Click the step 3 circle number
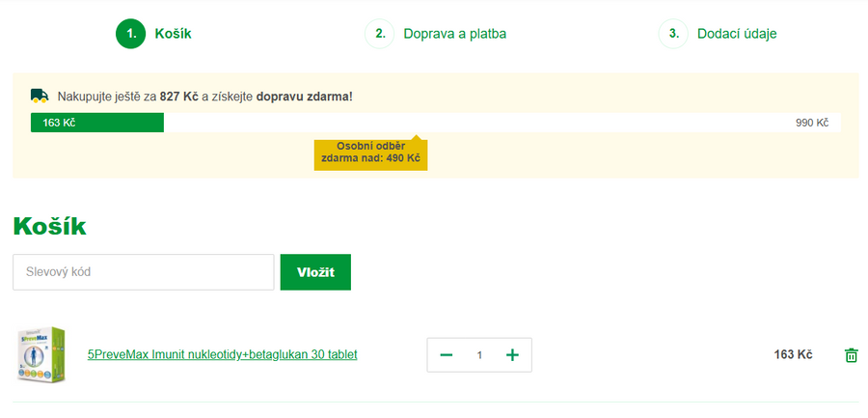Viewport: 868px width, 418px height. (673, 34)
